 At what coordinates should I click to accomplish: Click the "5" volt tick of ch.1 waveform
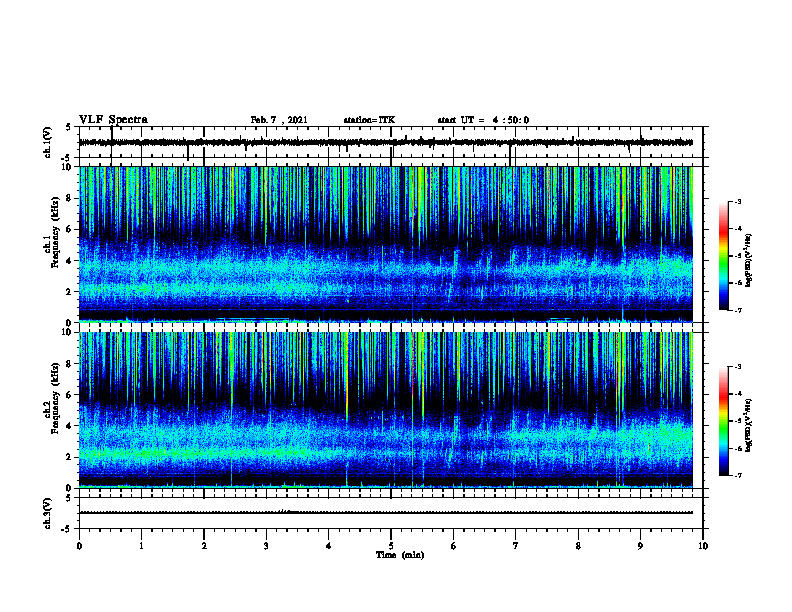pyautogui.click(x=69, y=128)
